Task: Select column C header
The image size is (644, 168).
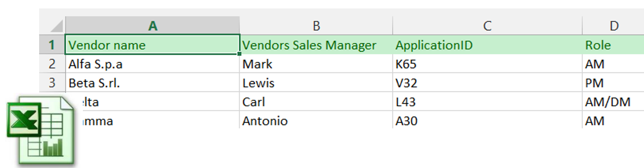Action: (x=487, y=26)
